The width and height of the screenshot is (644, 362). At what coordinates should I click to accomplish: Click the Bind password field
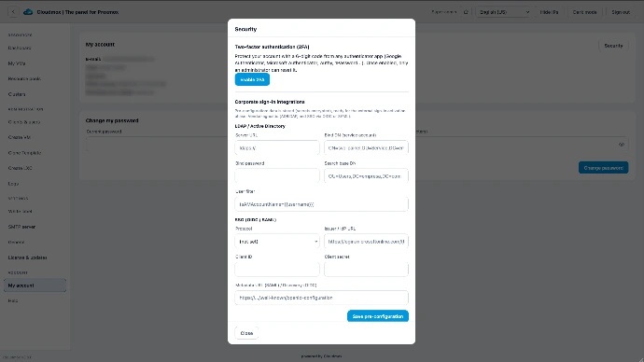[277, 175]
